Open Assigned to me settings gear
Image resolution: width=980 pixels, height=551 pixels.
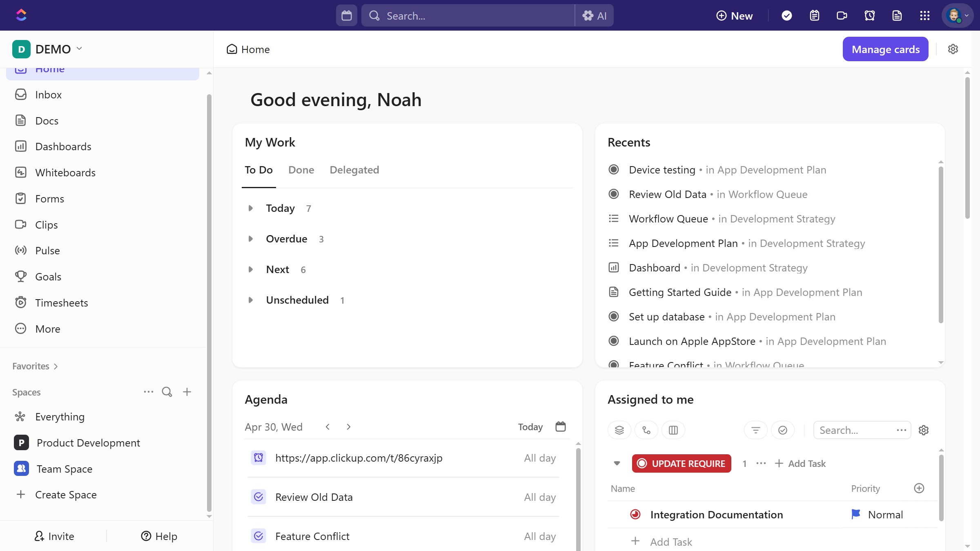(x=924, y=430)
